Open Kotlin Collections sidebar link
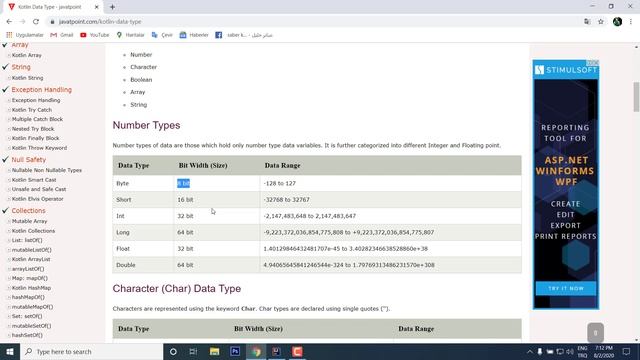The width and height of the screenshot is (640, 360). point(33,231)
